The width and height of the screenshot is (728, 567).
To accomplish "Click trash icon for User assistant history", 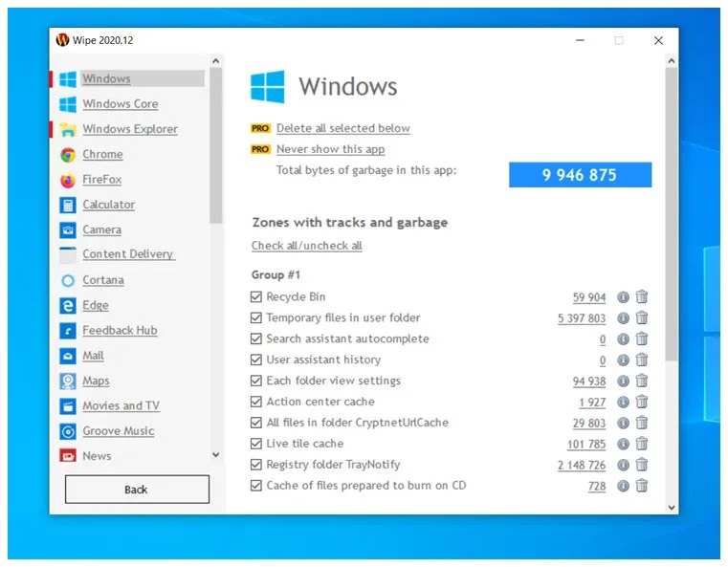I will [642, 360].
